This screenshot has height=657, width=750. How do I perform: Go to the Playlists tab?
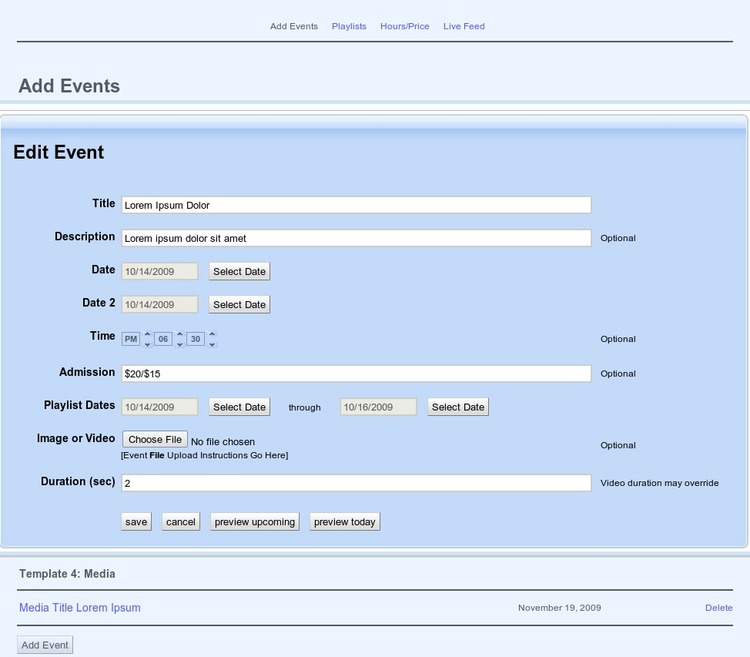[349, 26]
